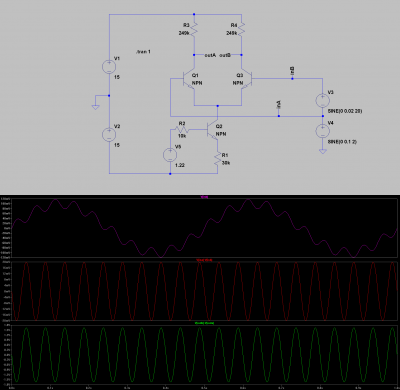This screenshot has height=390, width=400.
Task: Click the R3 resistor symbol
Action: point(194,29)
